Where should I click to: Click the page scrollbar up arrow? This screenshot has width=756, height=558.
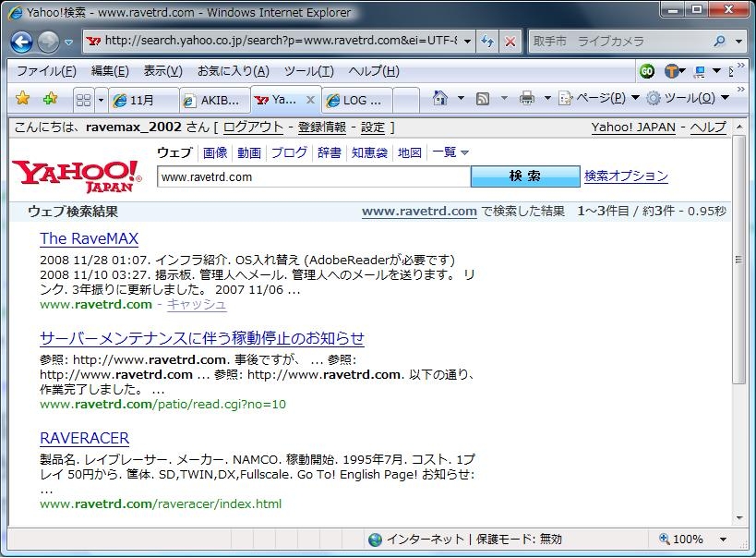(739, 127)
